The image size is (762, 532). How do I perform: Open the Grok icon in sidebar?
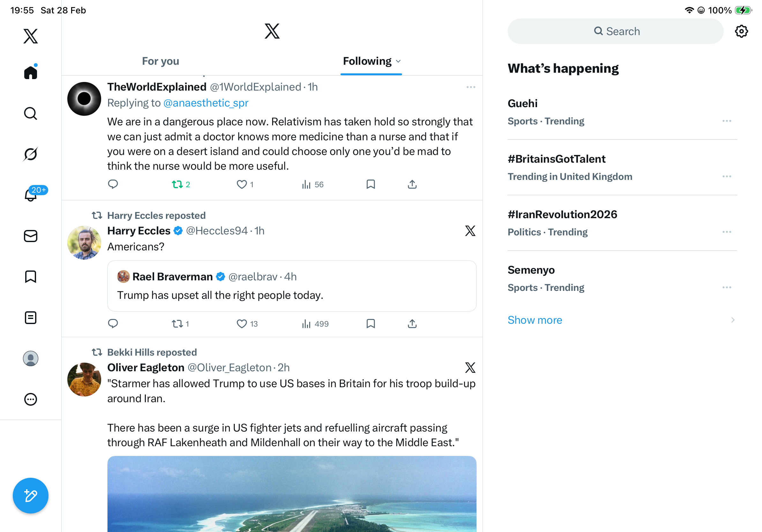31,154
